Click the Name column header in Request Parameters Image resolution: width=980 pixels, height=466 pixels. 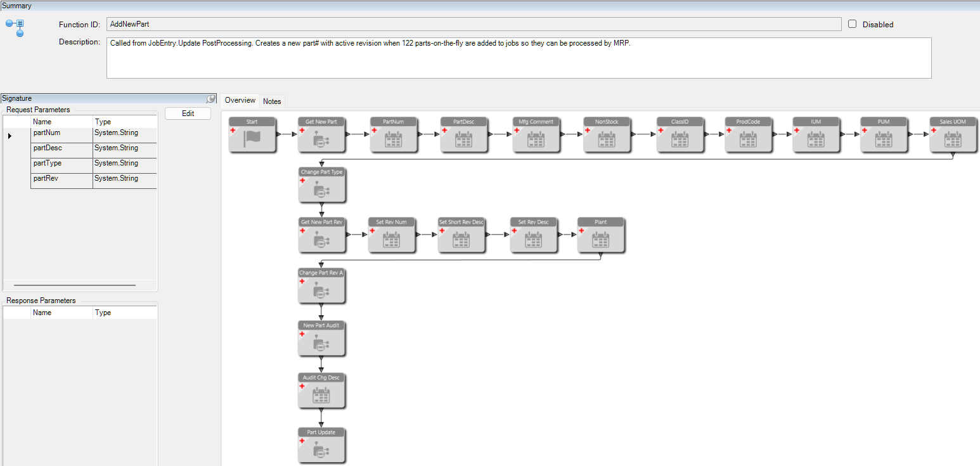[x=61, y=122]
